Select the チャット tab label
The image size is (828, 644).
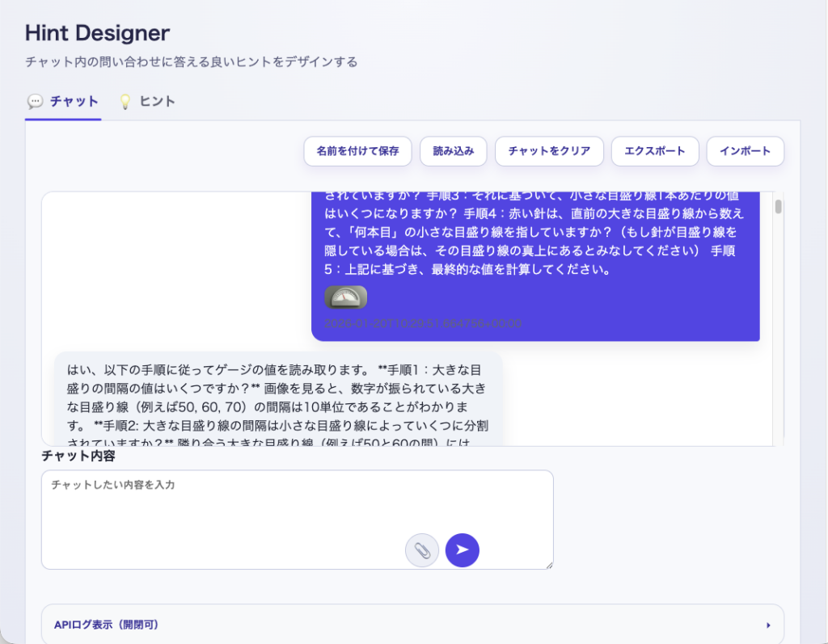tap(74, 102)
